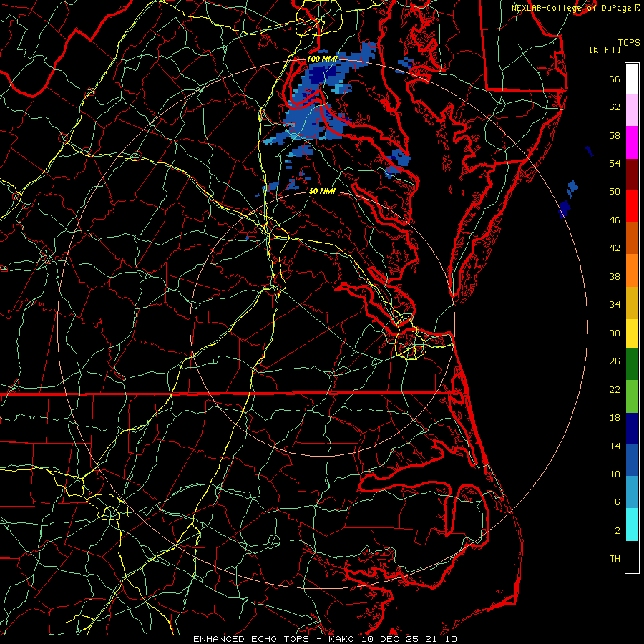This screenshot has width=644, height=644.
Task: Click the dark green 26 kft swatch
Action: [x=632, y=364]
